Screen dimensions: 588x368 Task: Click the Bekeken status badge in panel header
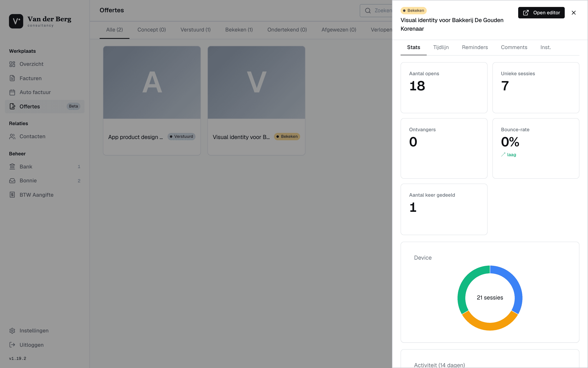pos(414,10)
